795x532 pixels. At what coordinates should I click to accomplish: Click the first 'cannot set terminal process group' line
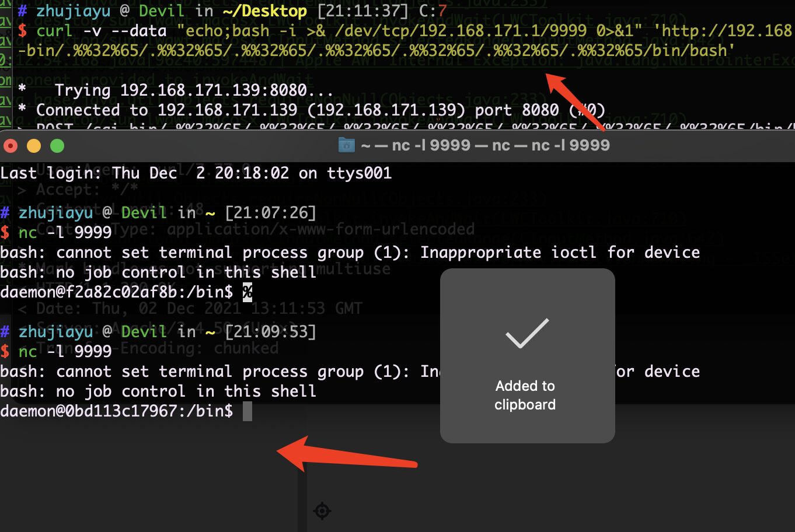[x=350, y=253]
